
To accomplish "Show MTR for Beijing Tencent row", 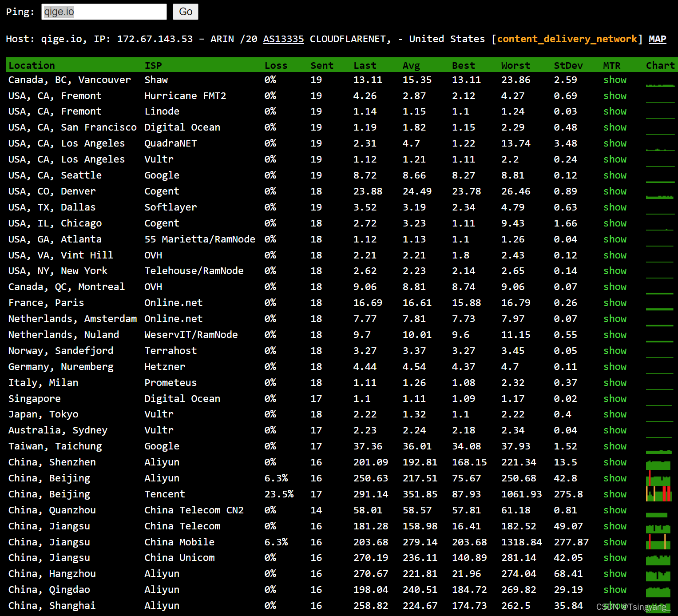I will (x=615, y=494).
